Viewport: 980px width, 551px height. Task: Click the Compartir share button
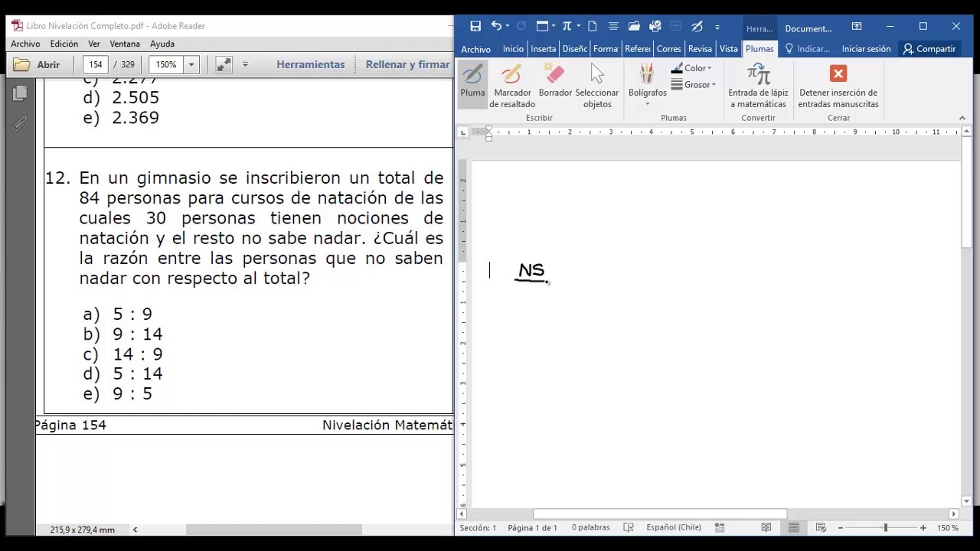929,49
